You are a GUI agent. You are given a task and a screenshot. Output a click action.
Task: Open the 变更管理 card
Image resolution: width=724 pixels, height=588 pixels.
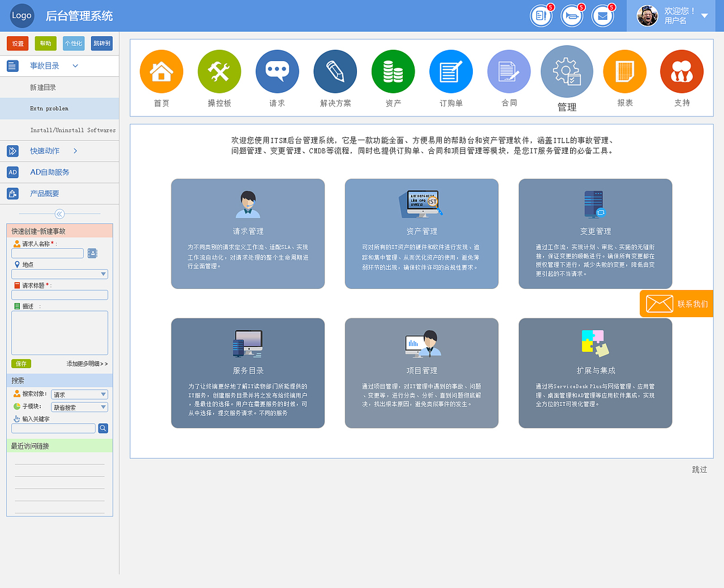tap(595, 234)
